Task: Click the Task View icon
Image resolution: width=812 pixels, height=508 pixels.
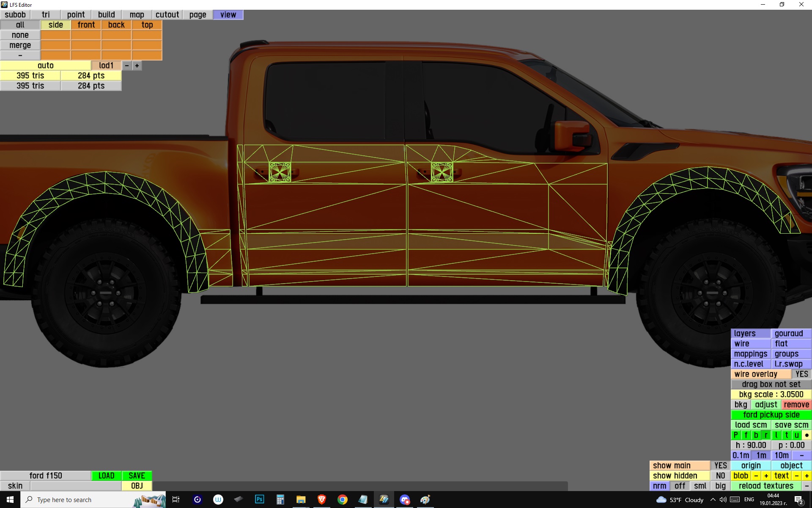Action: [x=176, y=500]
